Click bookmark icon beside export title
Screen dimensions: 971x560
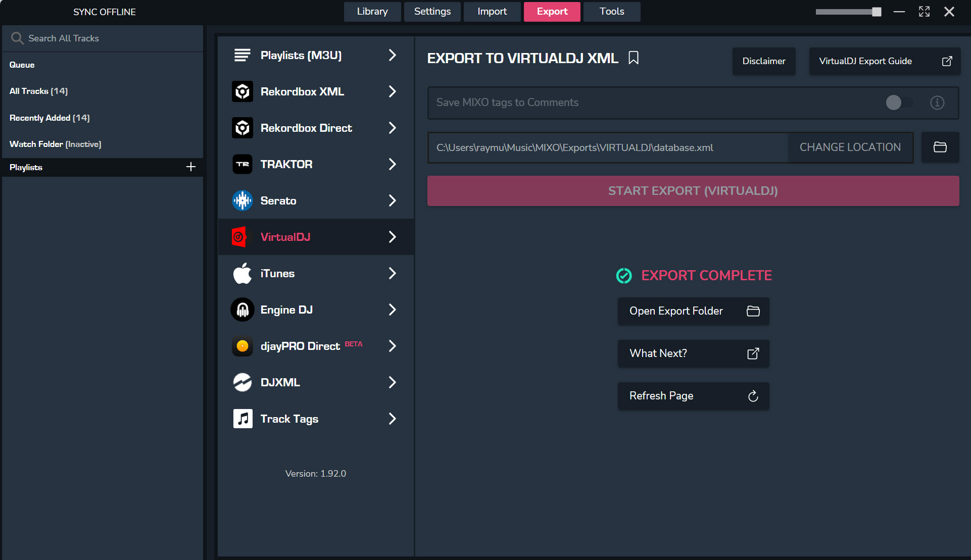coord(634,58)
